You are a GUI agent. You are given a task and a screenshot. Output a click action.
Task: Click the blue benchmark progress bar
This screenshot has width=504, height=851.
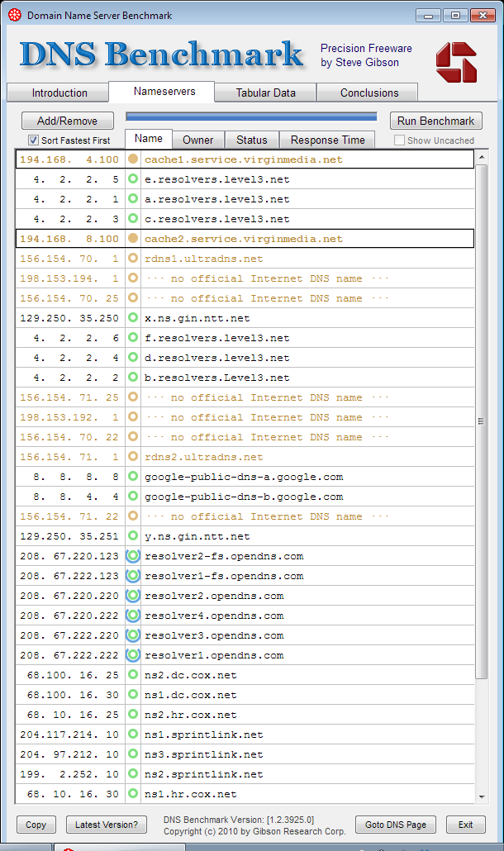[x=251, y=116]
